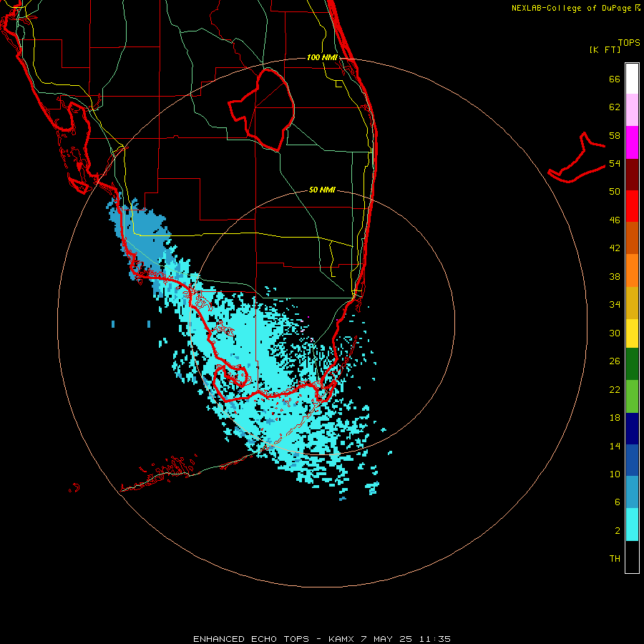644x644 pixels.
Task: Click the light pink 62 kft swatch
Action: (x=632, y=110)
